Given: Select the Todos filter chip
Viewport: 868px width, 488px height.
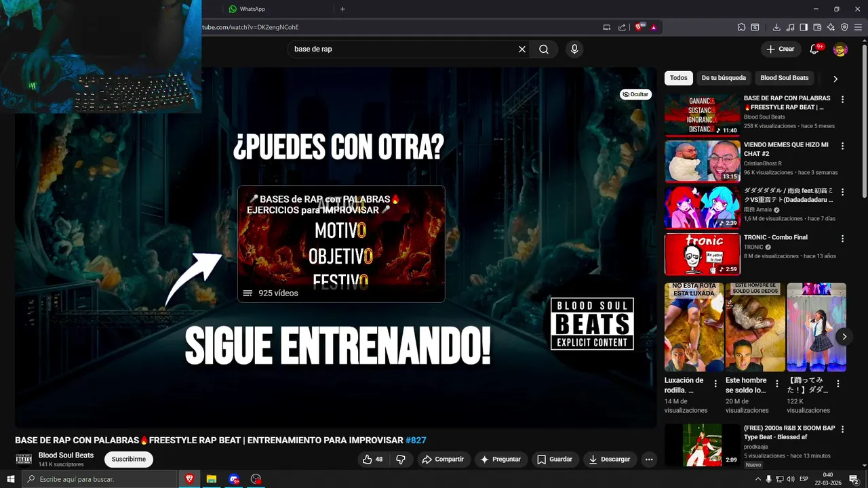Looking at the screenshot, I should 679,78.
